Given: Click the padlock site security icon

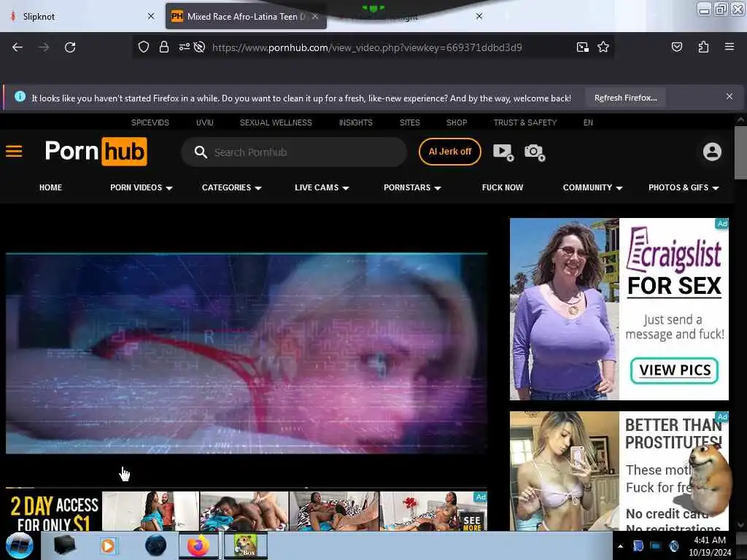Looking at the screenshot, I should click(x=164, y=47).
